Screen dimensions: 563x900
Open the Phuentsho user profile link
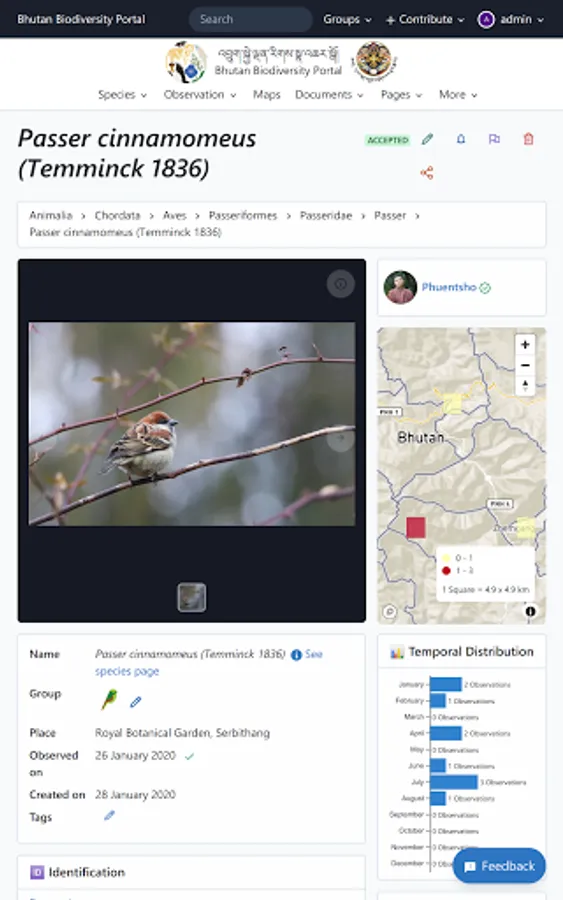click(449, 287)
